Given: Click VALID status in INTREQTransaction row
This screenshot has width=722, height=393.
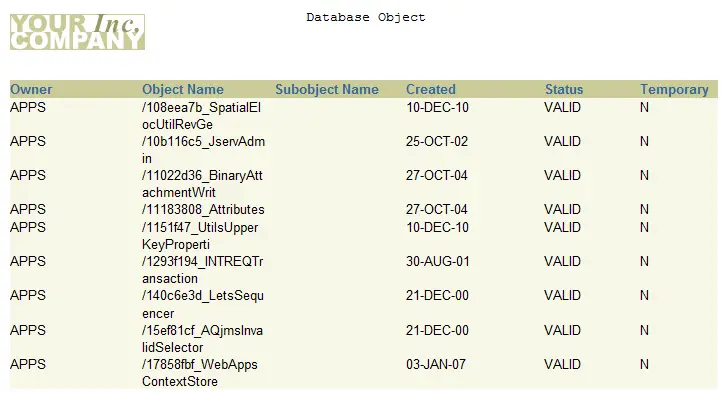Looking at the screenshot, I should 562,262.
